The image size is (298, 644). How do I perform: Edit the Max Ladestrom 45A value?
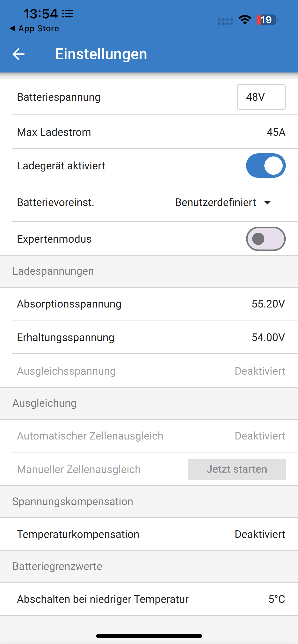point(276,132)
